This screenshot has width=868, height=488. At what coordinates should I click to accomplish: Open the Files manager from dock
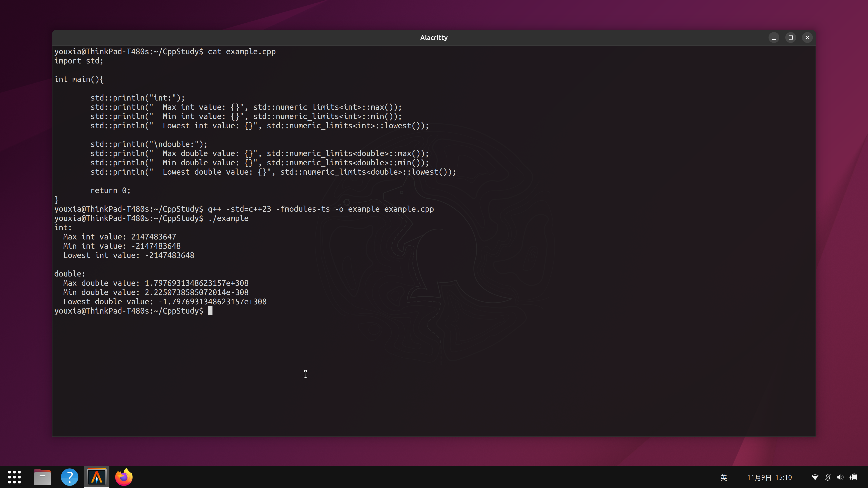pos(42,477)
